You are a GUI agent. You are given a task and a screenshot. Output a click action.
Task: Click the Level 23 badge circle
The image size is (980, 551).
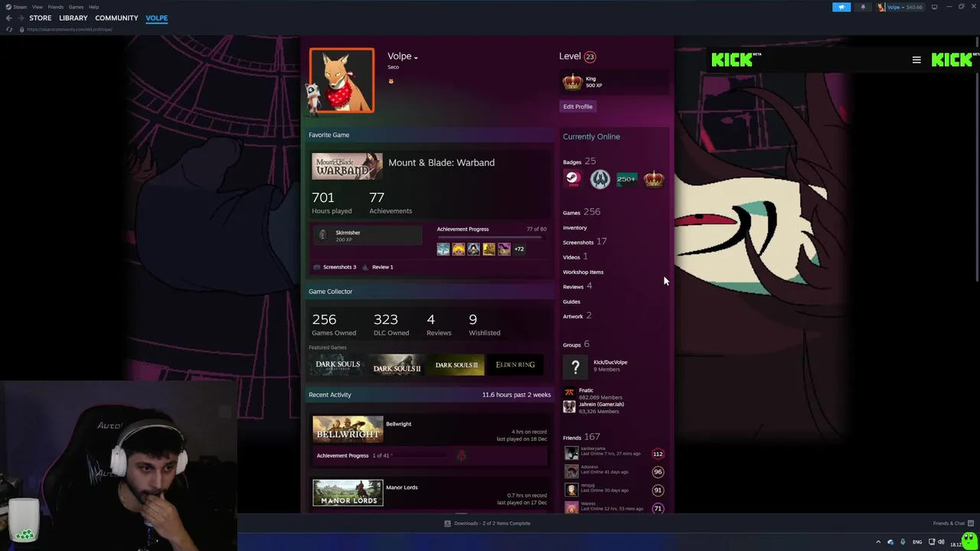pos(590,57)
